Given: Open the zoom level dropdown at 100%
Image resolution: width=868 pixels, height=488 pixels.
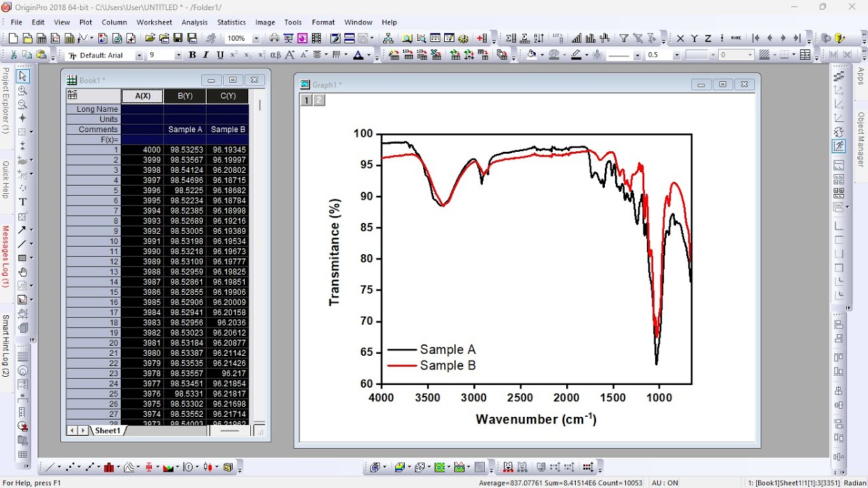Looking at the screenshot, I should coord(256,39).
